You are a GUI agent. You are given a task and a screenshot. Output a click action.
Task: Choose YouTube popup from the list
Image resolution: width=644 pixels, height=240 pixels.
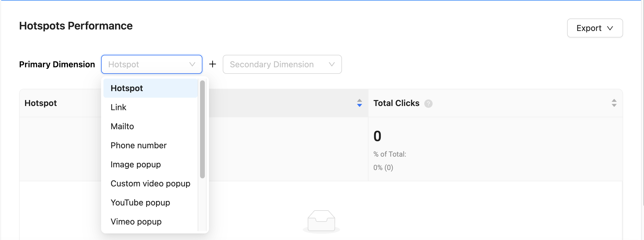click(140, 202)
